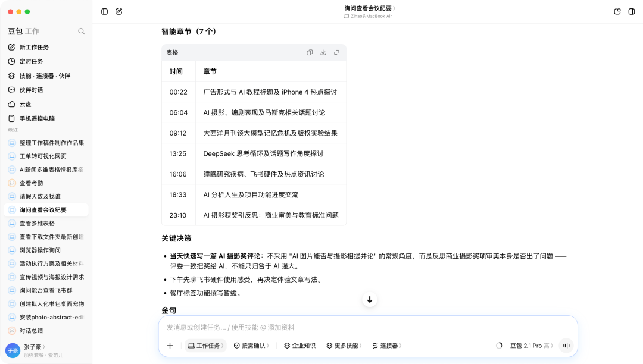
Task: Open conversation 浏览器操作询问
Action: pyautogui.click(x=46, y=250)
